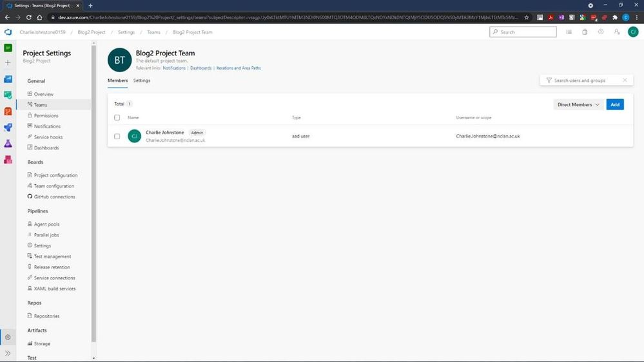Open Repositories under Repos
Viewport: 644px width, 362px height.
pyautogui.click(x=47, y=316)
